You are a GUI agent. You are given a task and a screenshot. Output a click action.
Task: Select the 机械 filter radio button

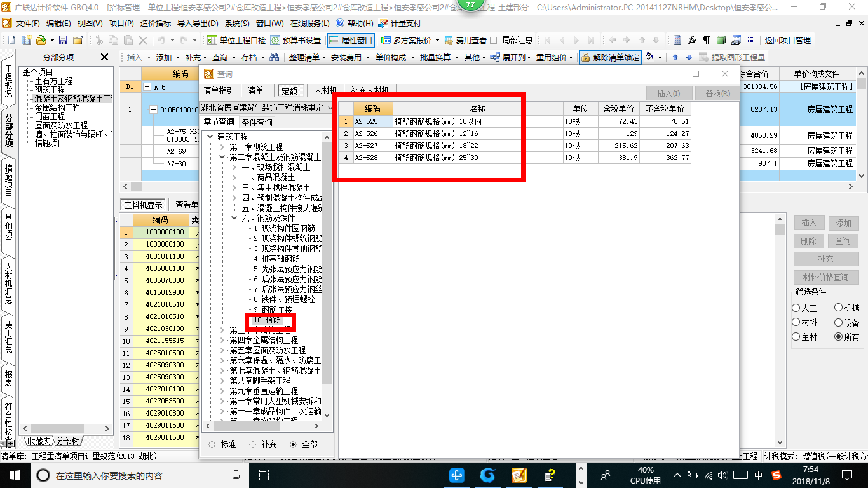839,308
